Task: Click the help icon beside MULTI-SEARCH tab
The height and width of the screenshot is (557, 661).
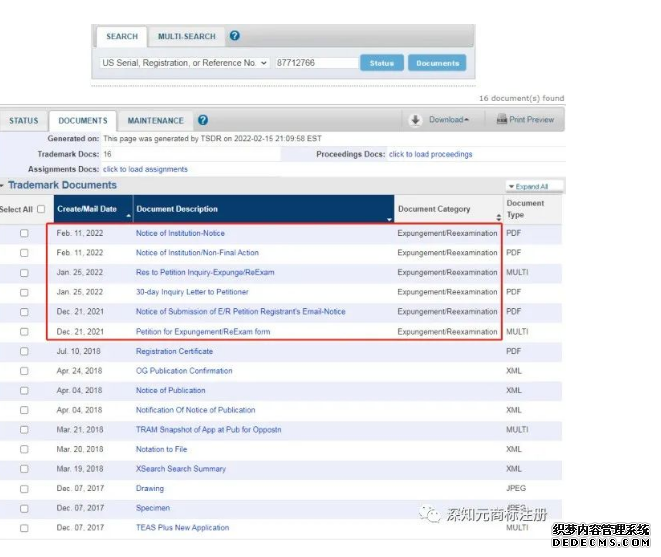Action: [234, 36]
